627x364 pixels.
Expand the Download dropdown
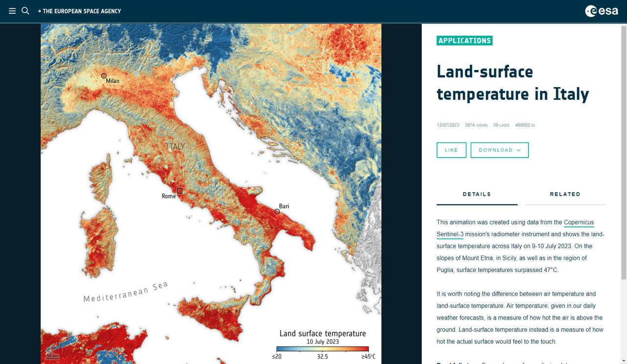(x=500, y=150)
